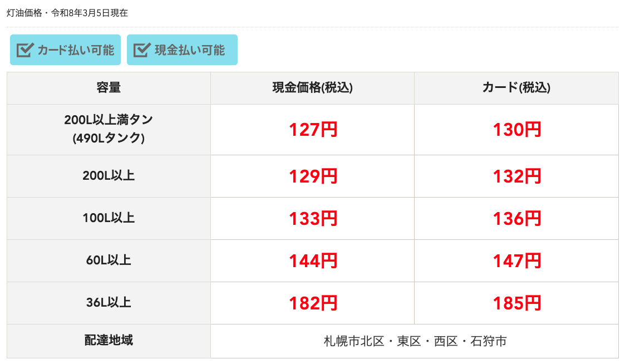The height and width of the screenshot is (364, 625).
Task: Click the 127円 cash price
Action: pos(313,130)
